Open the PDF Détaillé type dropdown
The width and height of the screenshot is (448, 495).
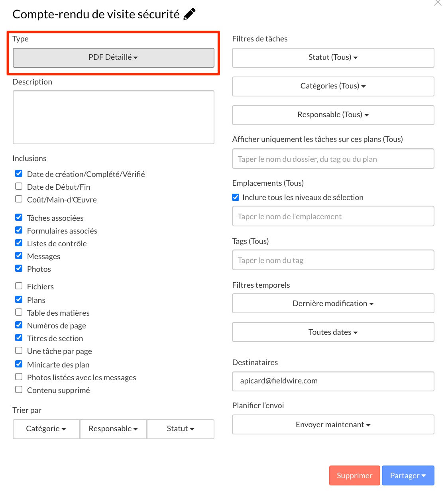click(x=113, y=58)
